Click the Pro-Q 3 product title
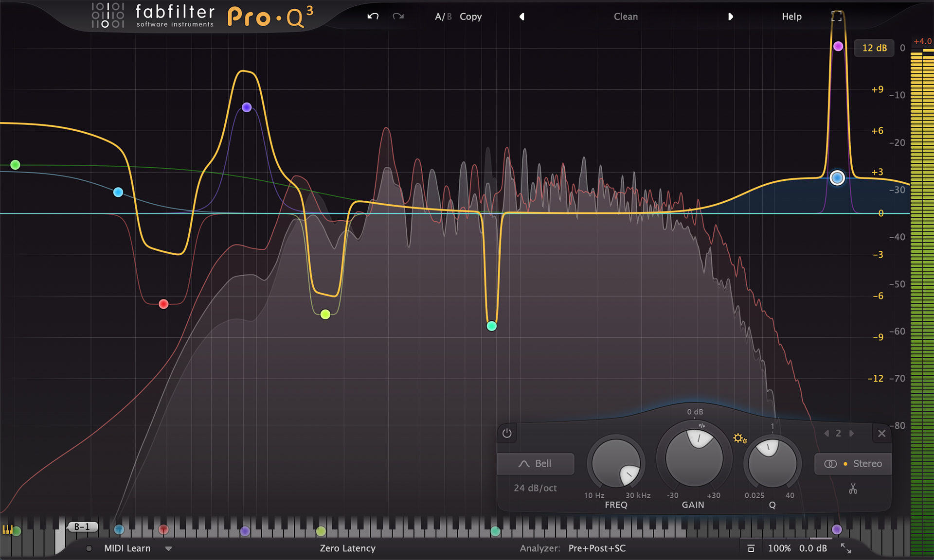This screenshot has height=560, width=934. tap(270, 17)
